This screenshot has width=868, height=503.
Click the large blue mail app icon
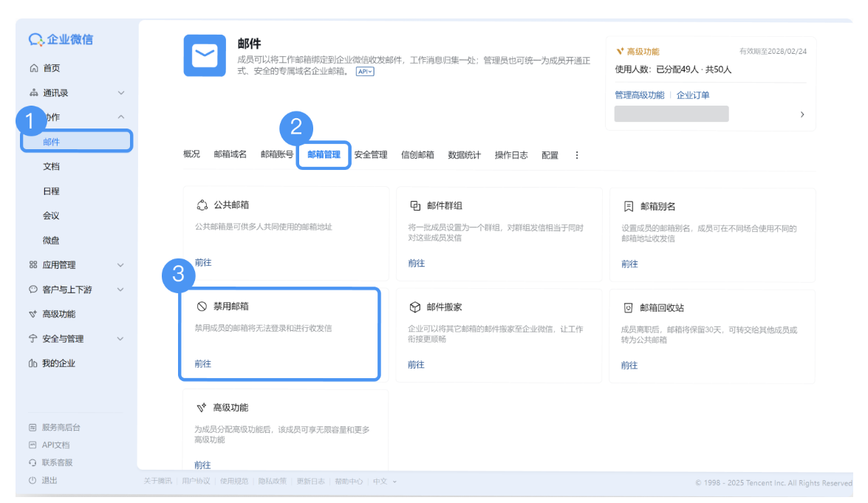point(205,55)
